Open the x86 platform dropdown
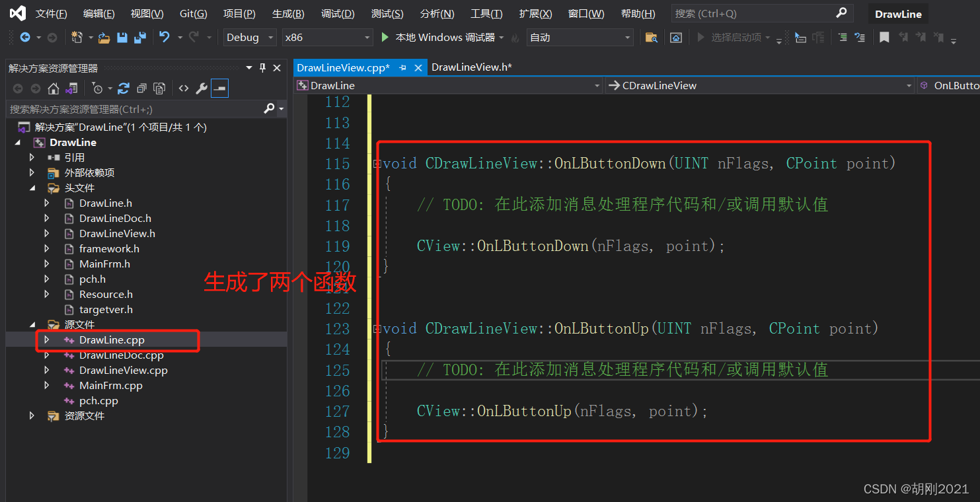980x502 pixels. click(327, 38)
